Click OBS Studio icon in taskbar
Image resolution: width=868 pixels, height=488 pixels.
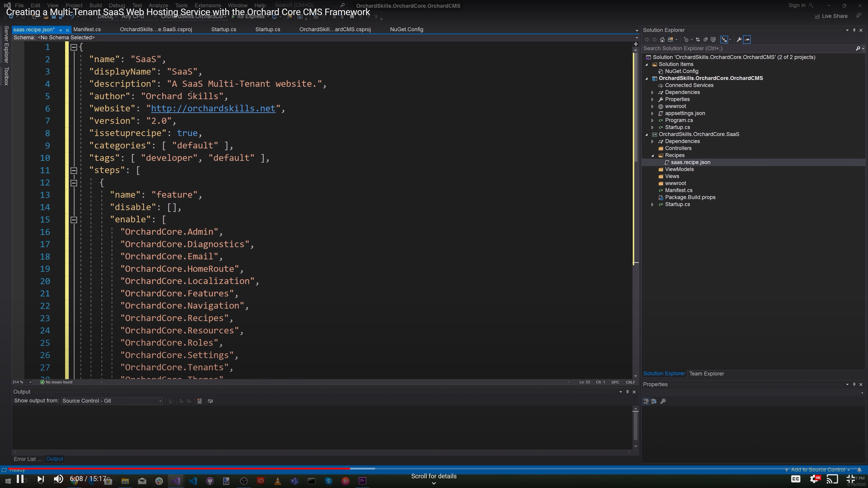[x=244, y=481]
